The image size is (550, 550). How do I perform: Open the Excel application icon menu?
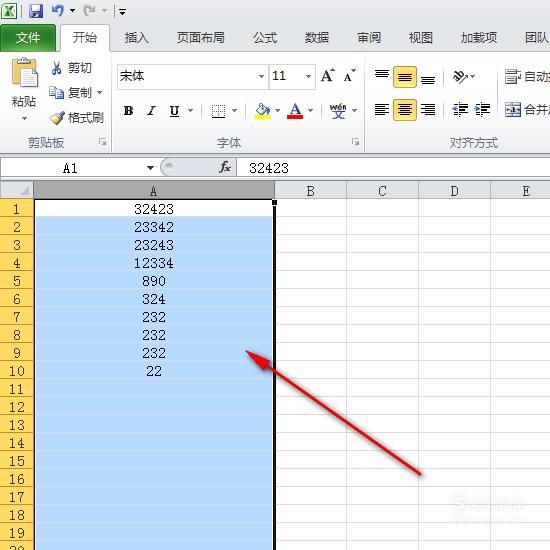(9, 11)
